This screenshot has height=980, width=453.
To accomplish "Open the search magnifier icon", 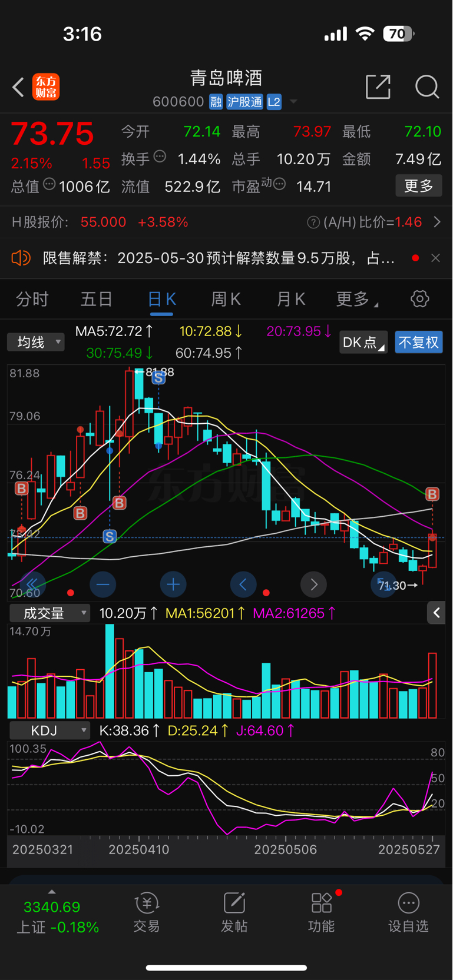I will (427, 87).
